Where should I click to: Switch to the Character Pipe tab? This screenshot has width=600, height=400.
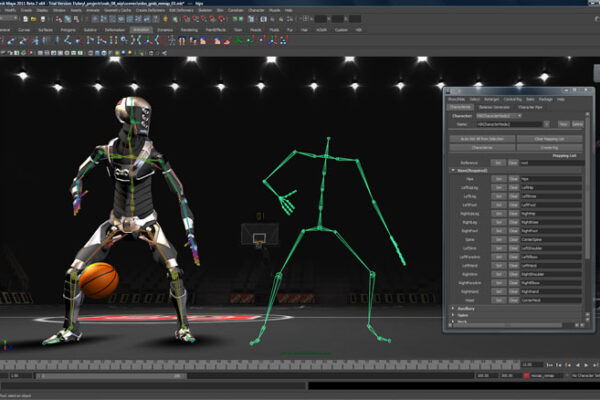point(530,108)
